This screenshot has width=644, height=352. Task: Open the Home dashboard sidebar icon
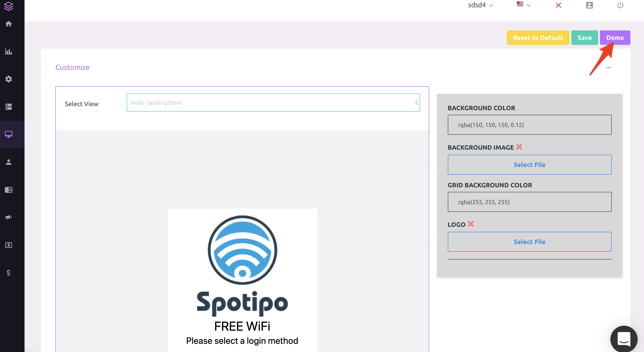(8, 24)
